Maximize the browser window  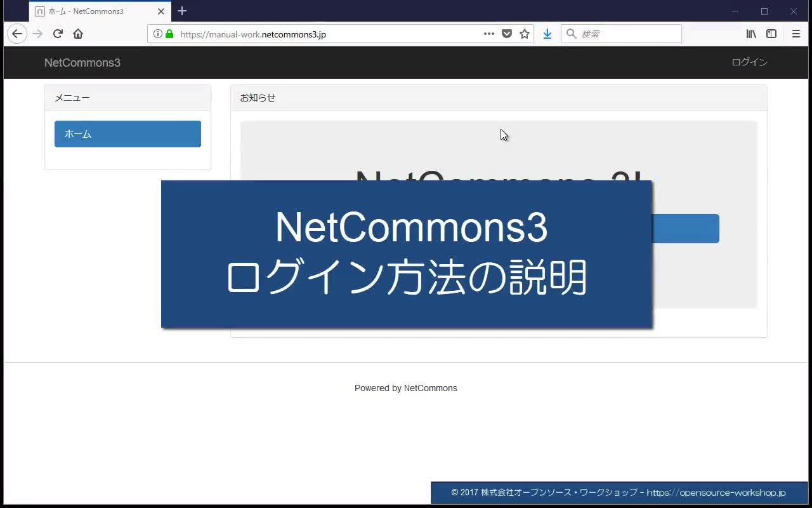(x=764, y=11)
